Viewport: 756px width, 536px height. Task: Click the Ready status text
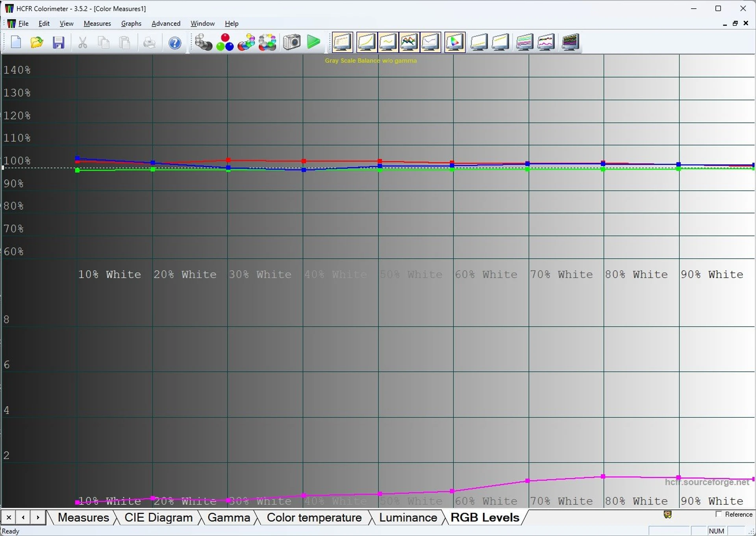pyautogui.click(x=11, y=531)
